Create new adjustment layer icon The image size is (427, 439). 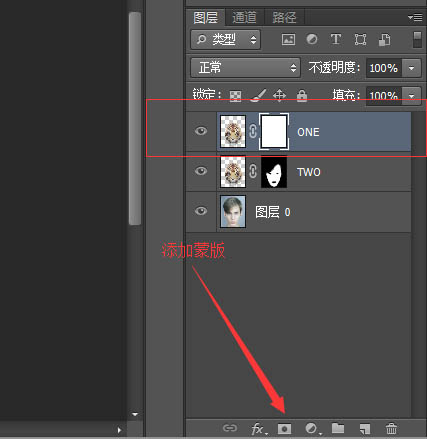[313, 428]
